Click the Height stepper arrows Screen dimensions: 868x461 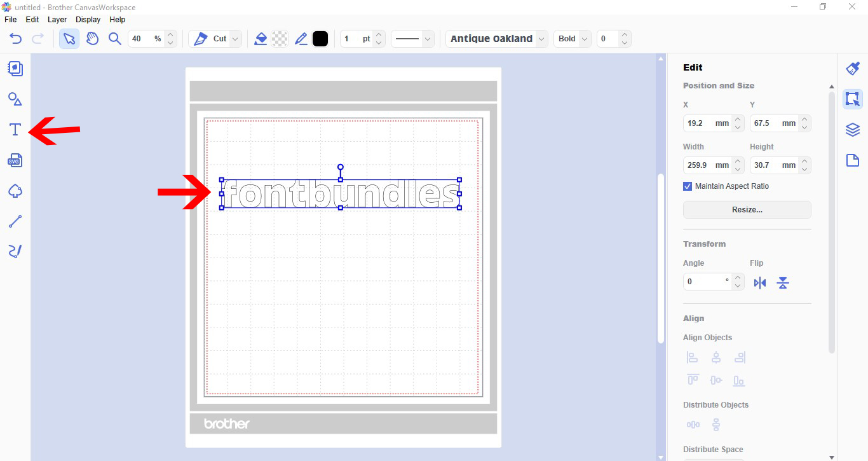[804, 165]
